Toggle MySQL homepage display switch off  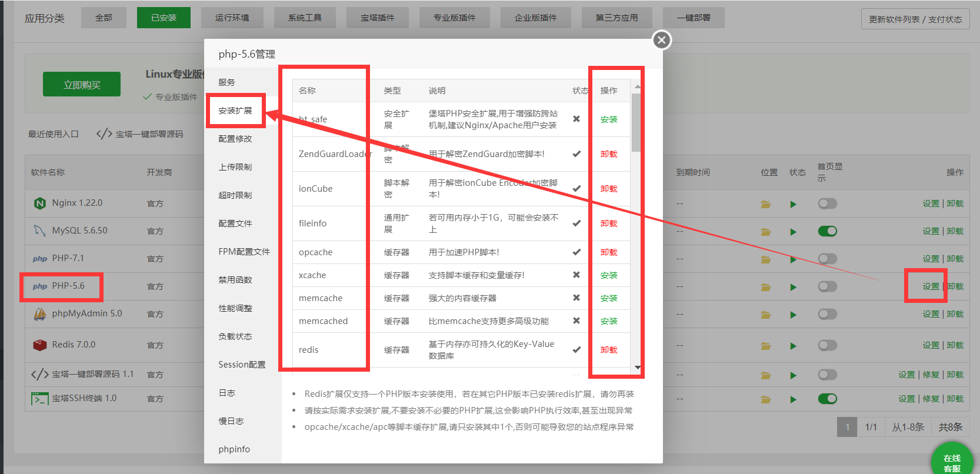coord(828,231)
